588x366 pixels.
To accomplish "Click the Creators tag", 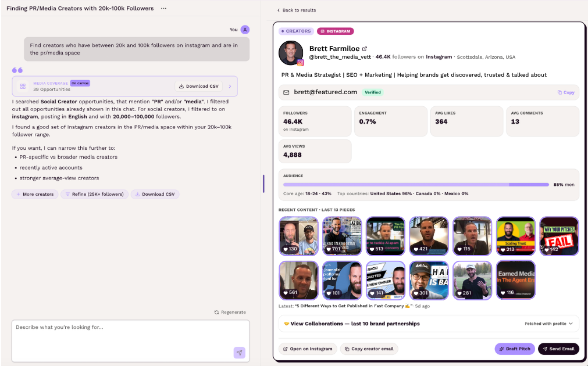I will [296, 31].
